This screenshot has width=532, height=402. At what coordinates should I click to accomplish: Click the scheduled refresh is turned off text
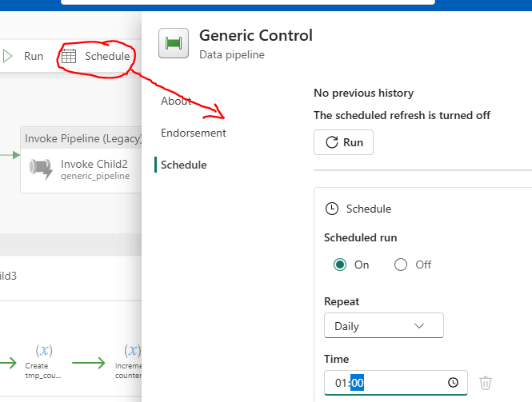coord(402,115)
